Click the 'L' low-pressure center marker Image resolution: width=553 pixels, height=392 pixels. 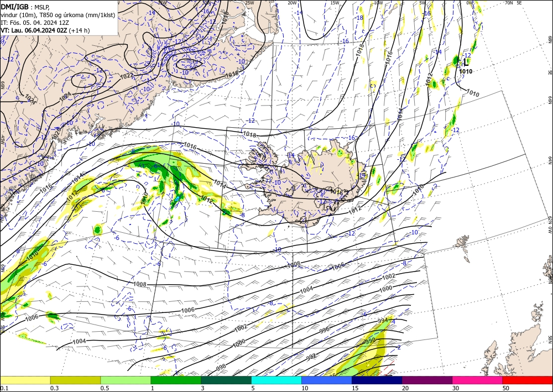[x=466, y=62]
